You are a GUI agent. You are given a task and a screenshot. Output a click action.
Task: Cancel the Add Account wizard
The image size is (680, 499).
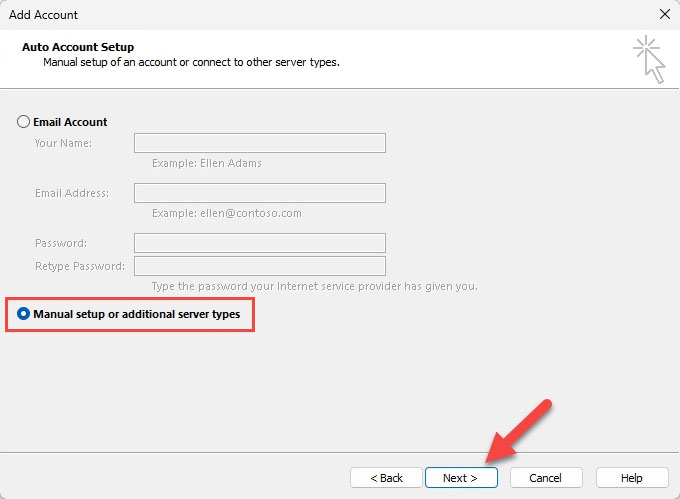[x=545, y=478]
